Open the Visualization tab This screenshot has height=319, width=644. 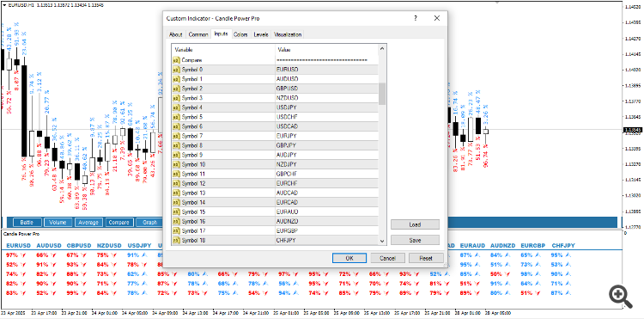[288, 34]
